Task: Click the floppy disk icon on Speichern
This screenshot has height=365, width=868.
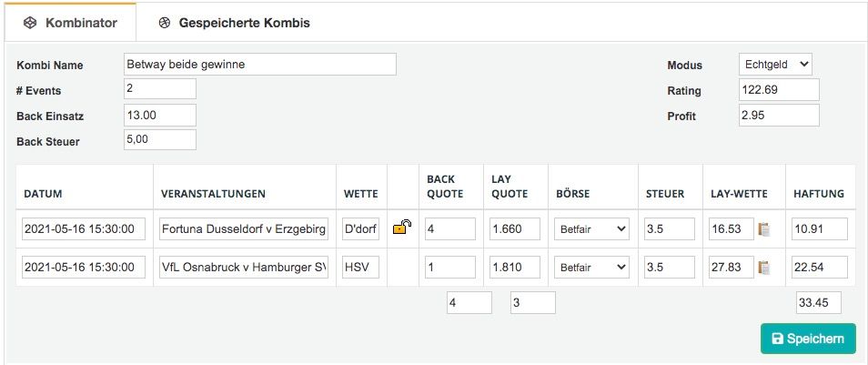Action: (777, 339)
